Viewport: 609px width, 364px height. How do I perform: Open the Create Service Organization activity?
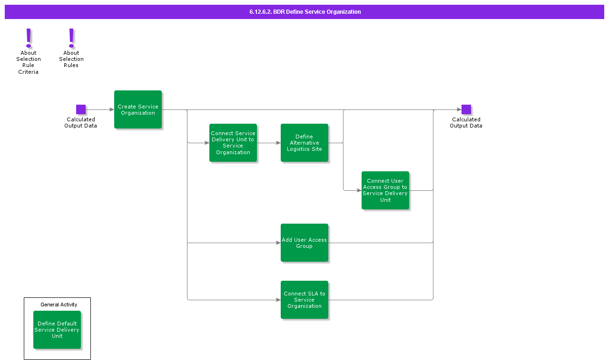tap(138, 109)
